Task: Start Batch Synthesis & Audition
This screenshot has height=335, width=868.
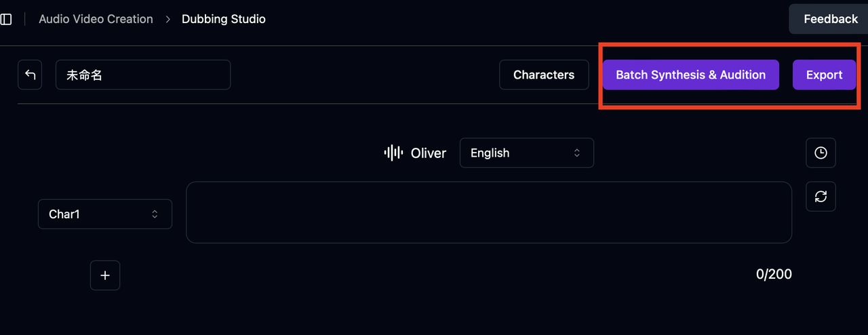Action: tap(690, 75)
